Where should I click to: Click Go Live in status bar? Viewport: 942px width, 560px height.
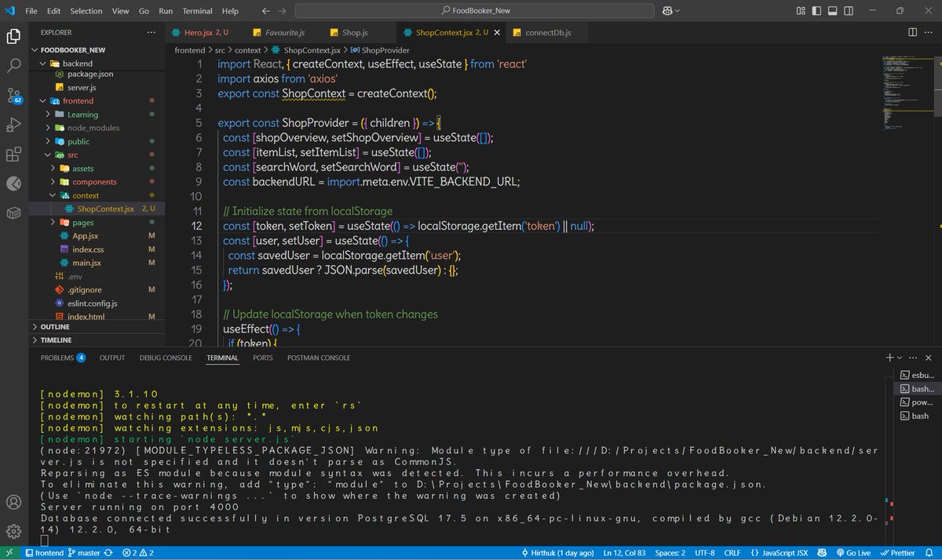tap(852, 552)
